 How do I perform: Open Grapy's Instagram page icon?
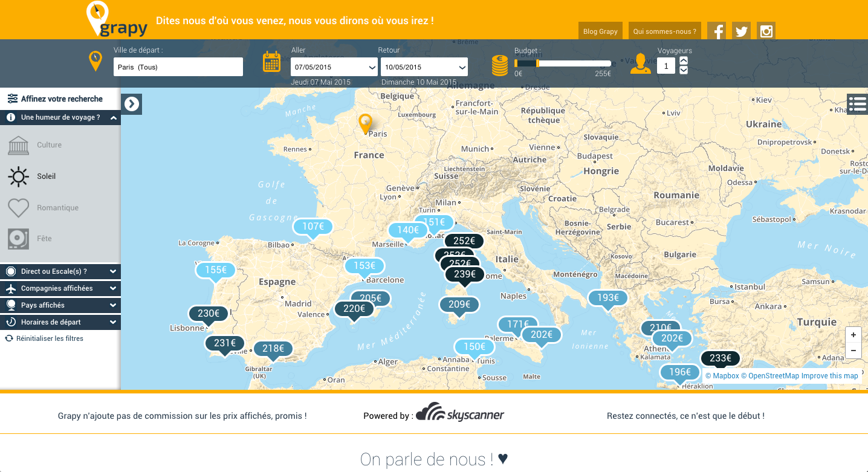[x=766, y=31]
